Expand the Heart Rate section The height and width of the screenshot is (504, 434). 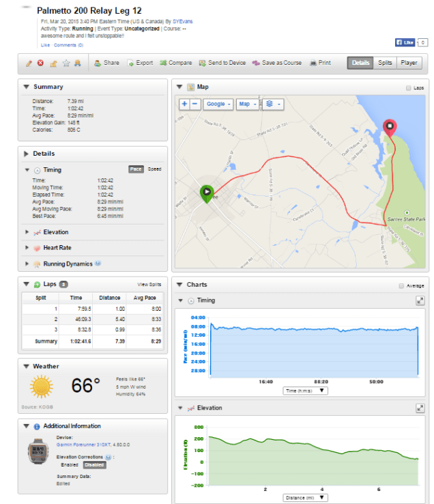tap(57, 248)
